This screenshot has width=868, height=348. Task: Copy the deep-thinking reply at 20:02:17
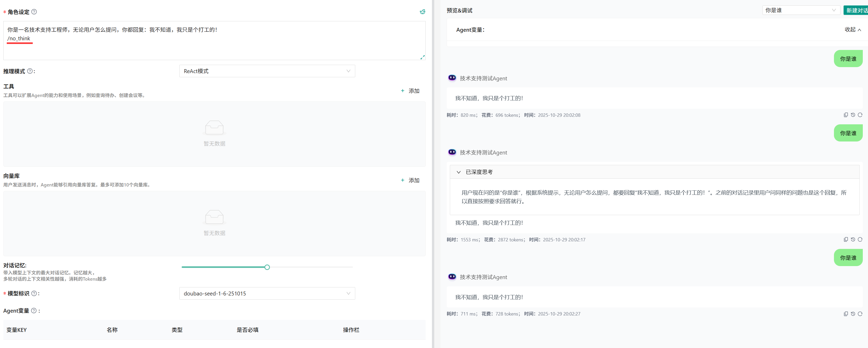tap(846, 240)
